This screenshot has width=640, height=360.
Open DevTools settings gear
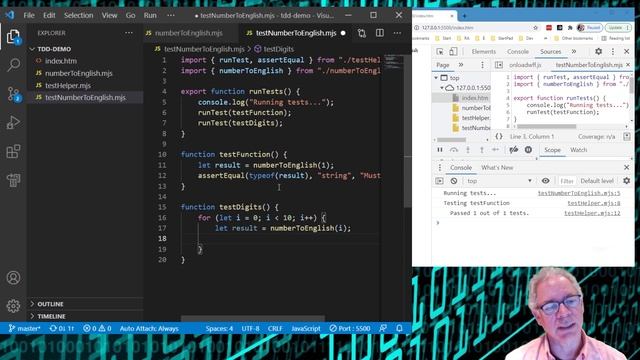(x=598, y=51)
